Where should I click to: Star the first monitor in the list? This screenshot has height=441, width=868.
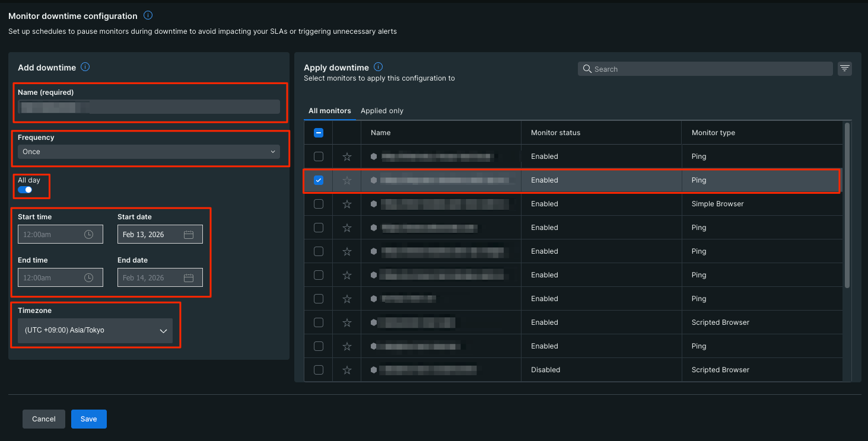(x=347, y=156)
